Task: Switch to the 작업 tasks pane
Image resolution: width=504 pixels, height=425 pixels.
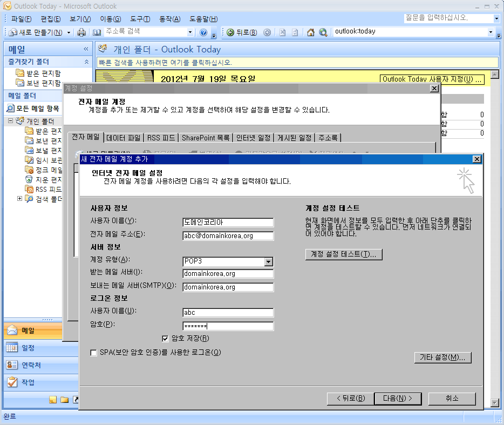Action: click(x=41, y=382)
